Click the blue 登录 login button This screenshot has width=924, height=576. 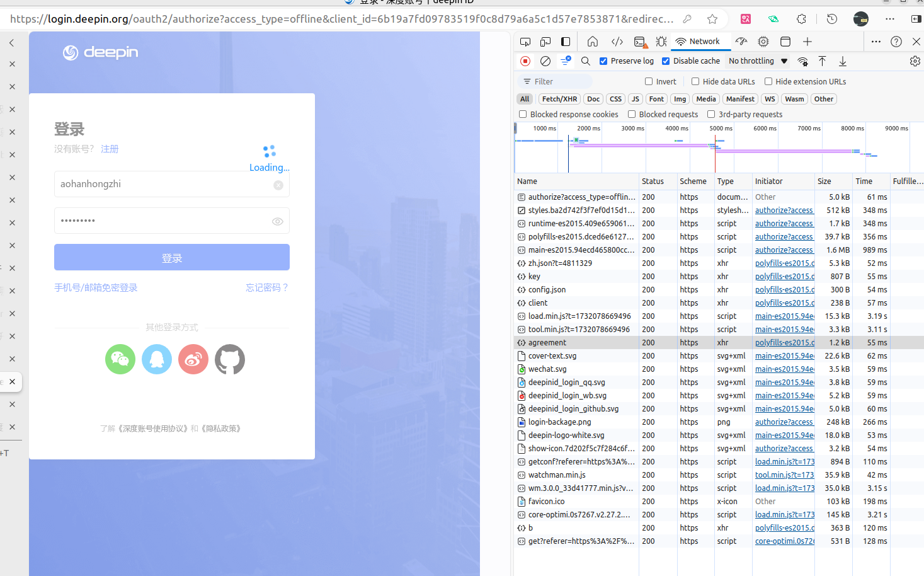pyautogui.click(x=172, y=257)
